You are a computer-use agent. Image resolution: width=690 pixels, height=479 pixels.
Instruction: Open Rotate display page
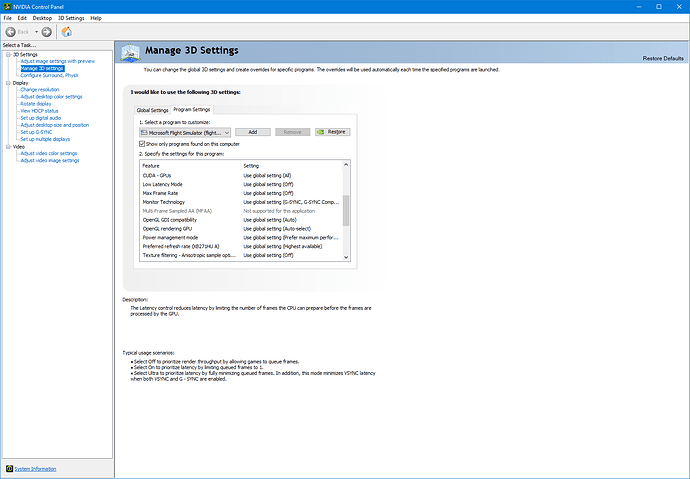click(x=36, y=104)
